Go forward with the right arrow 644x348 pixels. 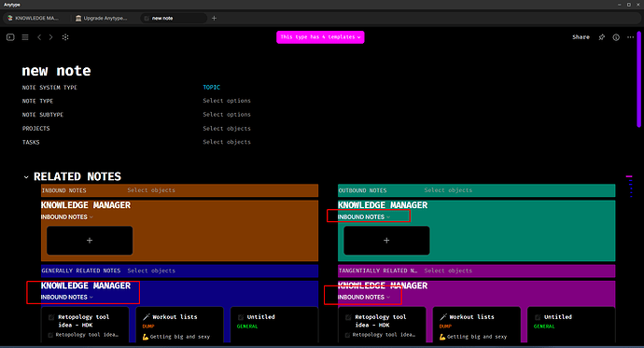pyautogui.click(x=51, y=37)
